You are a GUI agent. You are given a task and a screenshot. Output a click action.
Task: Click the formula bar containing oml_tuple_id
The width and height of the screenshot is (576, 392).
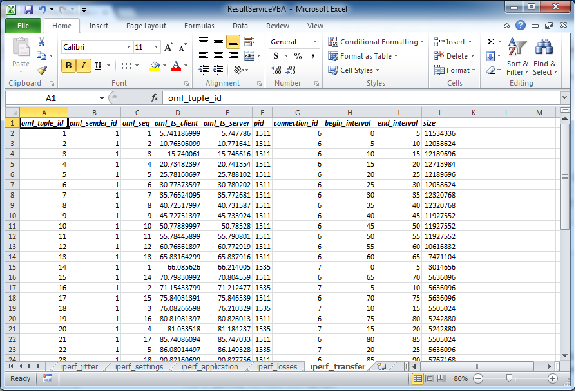tap(361, 98)
